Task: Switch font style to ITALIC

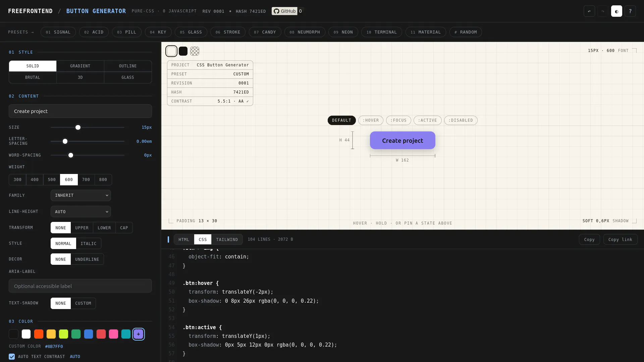Action: tap(89, 243)
